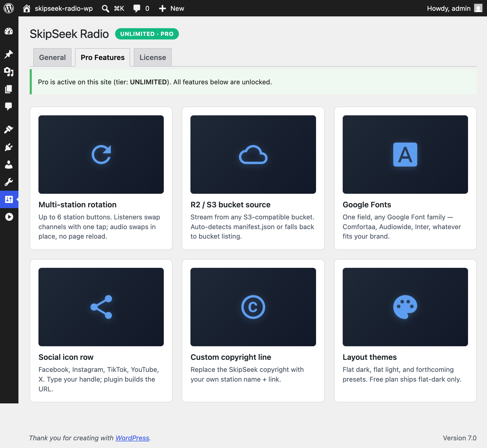487x448 pixels.
Task: Open Media from the sidebar camera-music icon
Action: 9,72
